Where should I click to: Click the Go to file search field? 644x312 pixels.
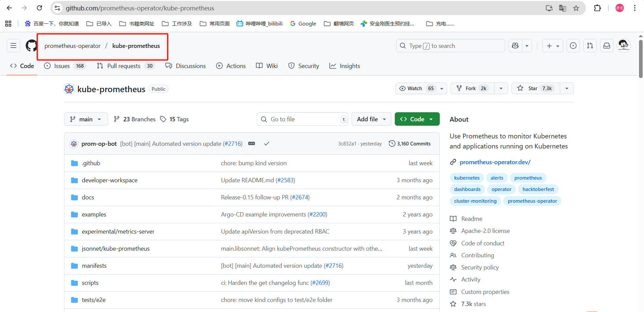pos(303,119)
